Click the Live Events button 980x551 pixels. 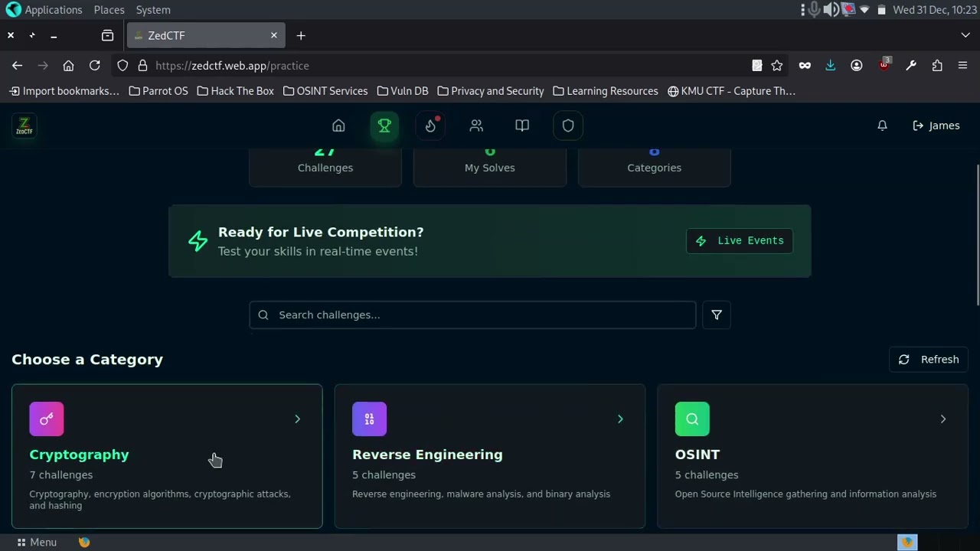(x=740, y=240)
